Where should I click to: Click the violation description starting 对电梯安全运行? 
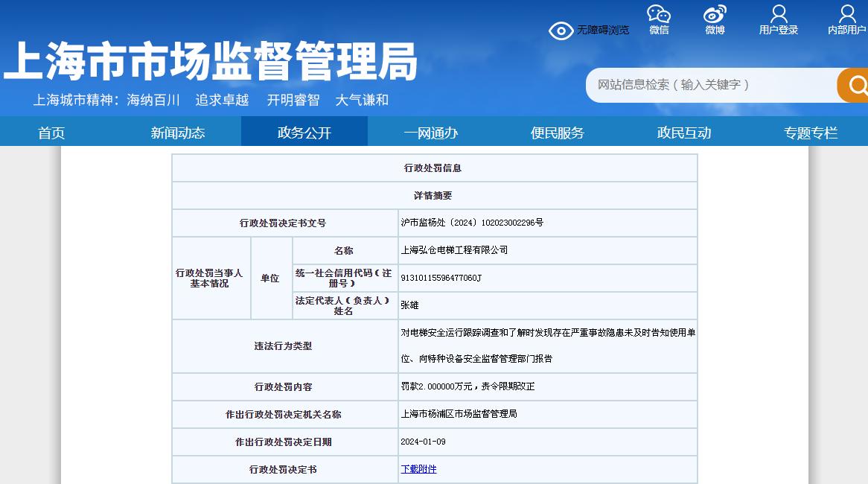coord(548,346)
